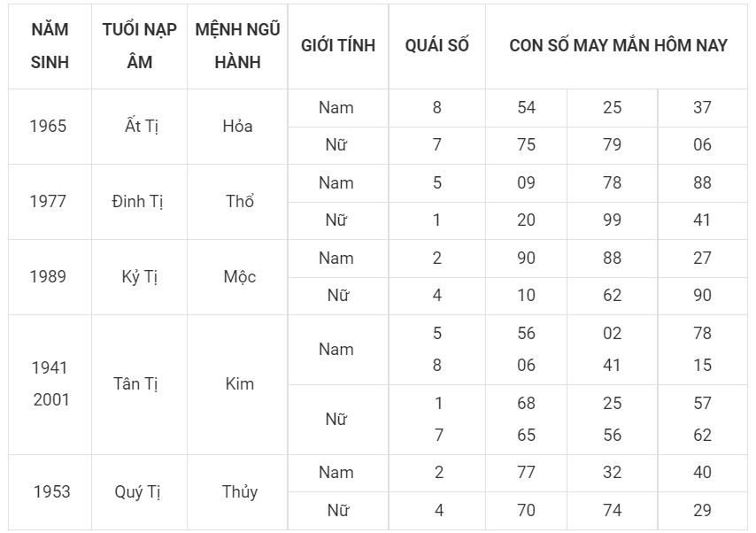The image size is (756, 533).
Task: Click the Mộc element cell
Action: point(237,277)
